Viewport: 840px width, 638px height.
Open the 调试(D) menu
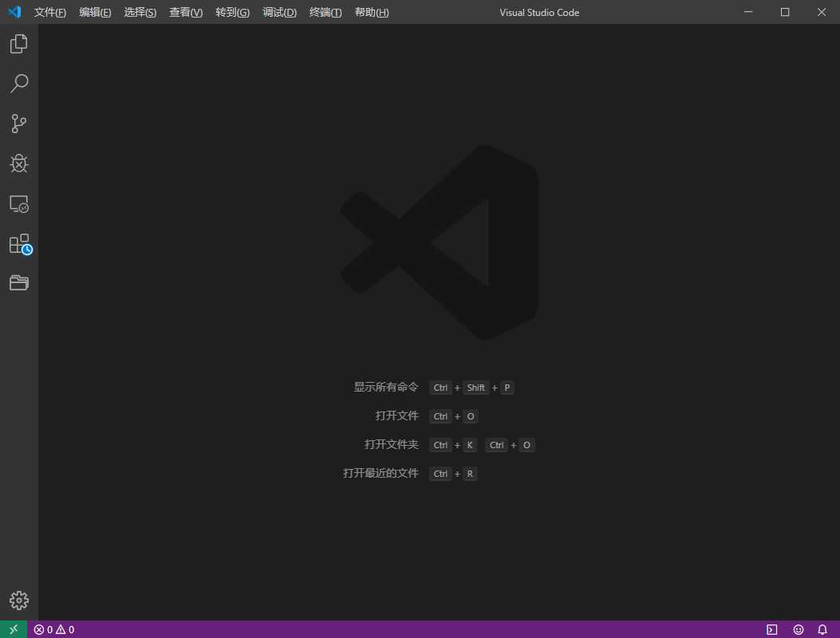click(279, 12)
